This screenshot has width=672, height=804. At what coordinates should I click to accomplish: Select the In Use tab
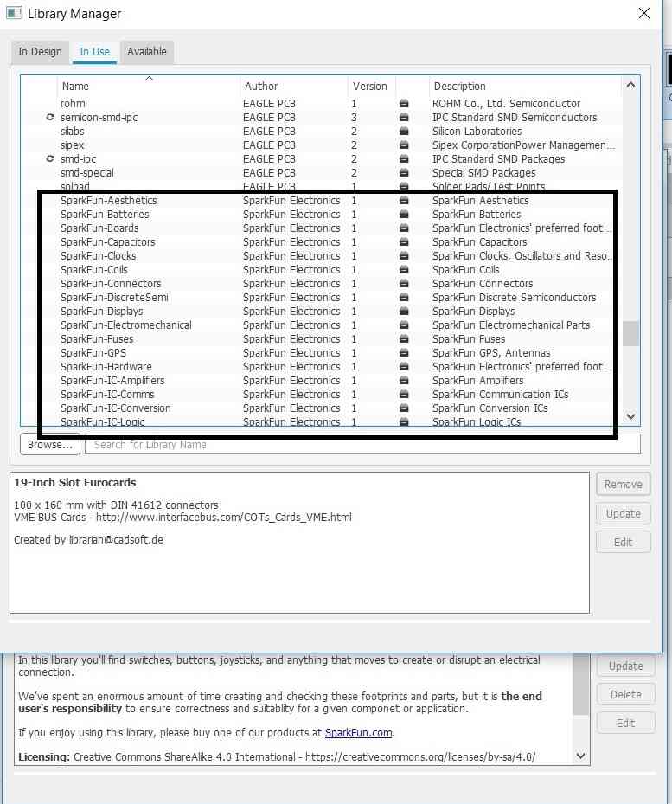95,52
